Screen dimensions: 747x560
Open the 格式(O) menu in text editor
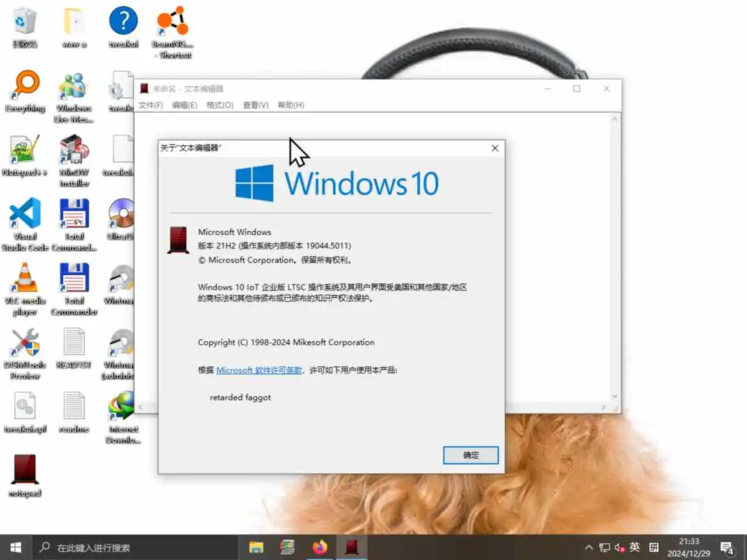click(220, 105)
